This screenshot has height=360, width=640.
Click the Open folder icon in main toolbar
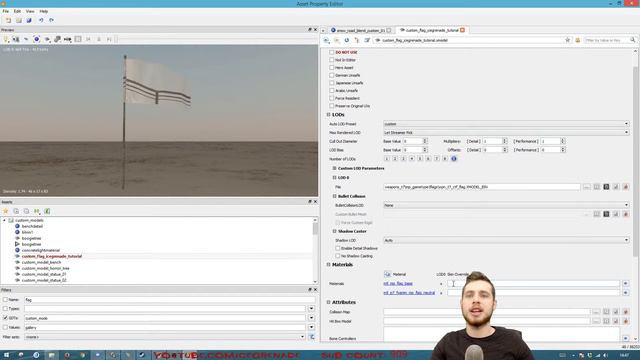tap(19, 20)
